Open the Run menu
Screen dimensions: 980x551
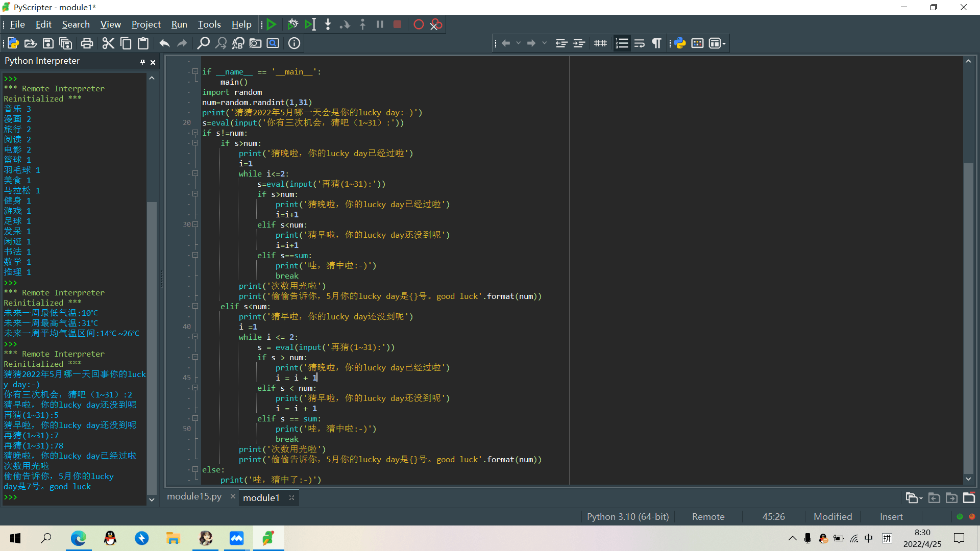[179, 24]
